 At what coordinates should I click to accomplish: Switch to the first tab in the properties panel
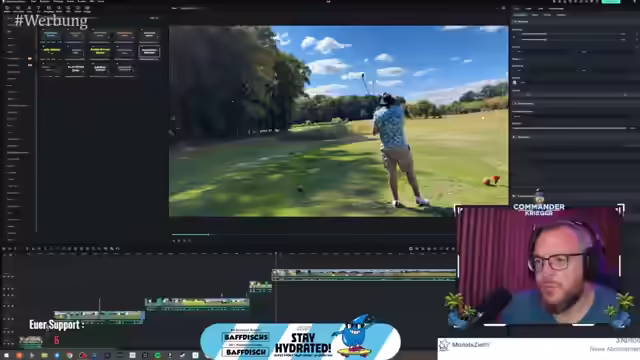click(x=520, y=15)
